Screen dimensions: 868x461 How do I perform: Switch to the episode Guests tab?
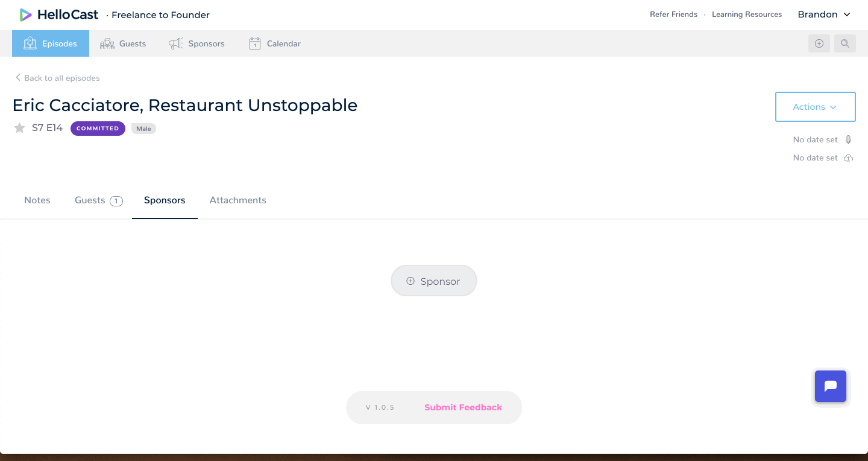99,200
